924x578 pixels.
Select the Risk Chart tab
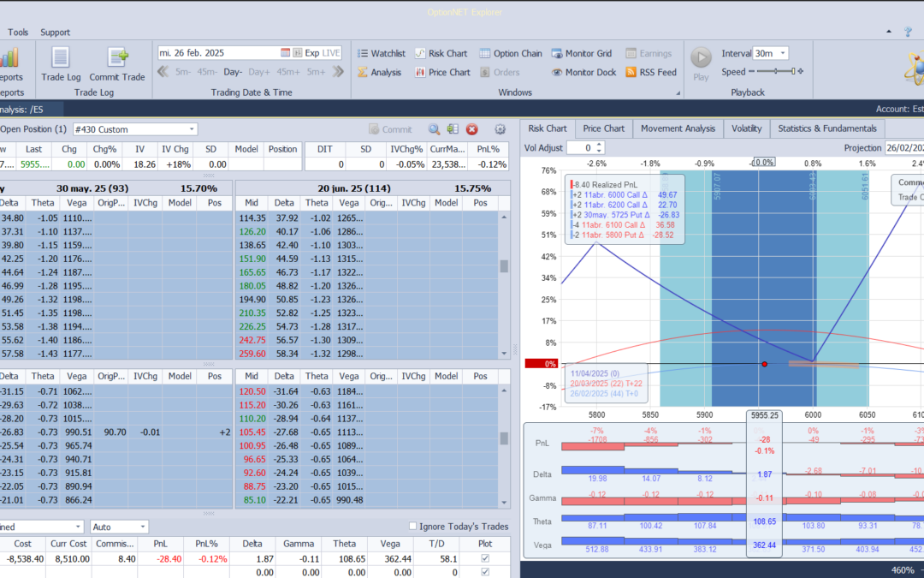[547, 128]
